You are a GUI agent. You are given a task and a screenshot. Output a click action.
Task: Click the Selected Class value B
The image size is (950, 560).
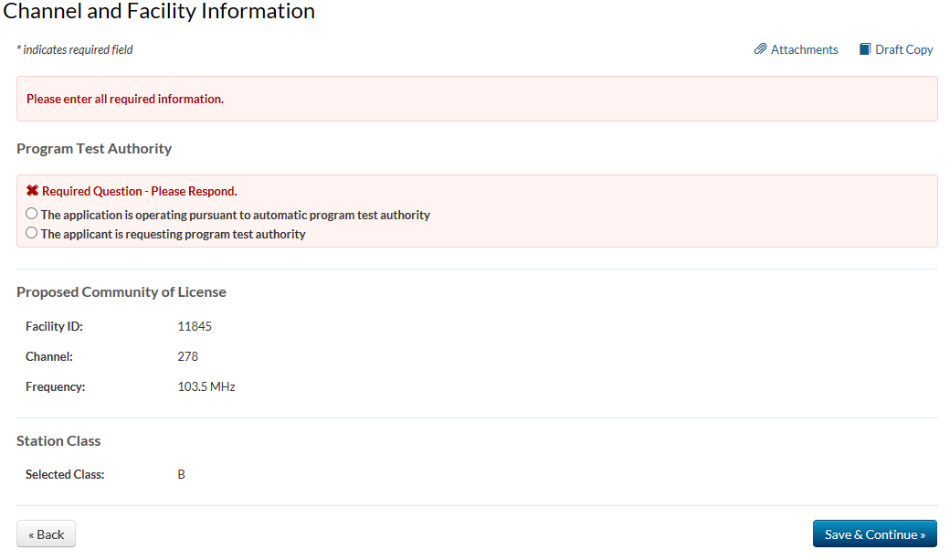coord(181,474)
